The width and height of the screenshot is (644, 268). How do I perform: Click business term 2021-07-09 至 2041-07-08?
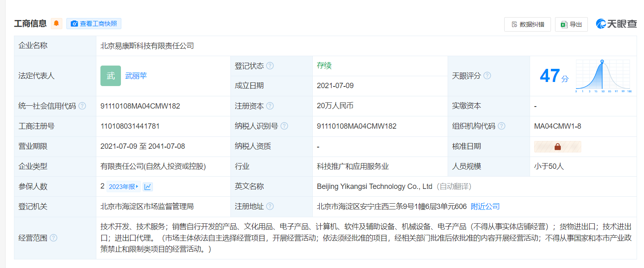click(x=143, y=146)
